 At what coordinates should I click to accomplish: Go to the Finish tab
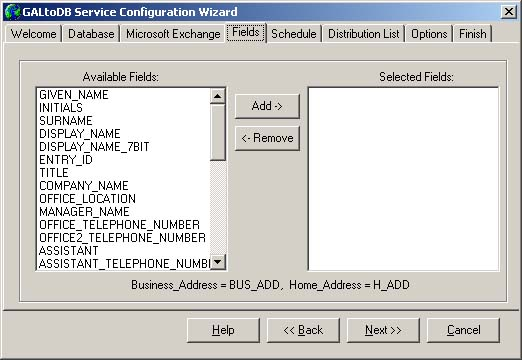tap(473, 34)
